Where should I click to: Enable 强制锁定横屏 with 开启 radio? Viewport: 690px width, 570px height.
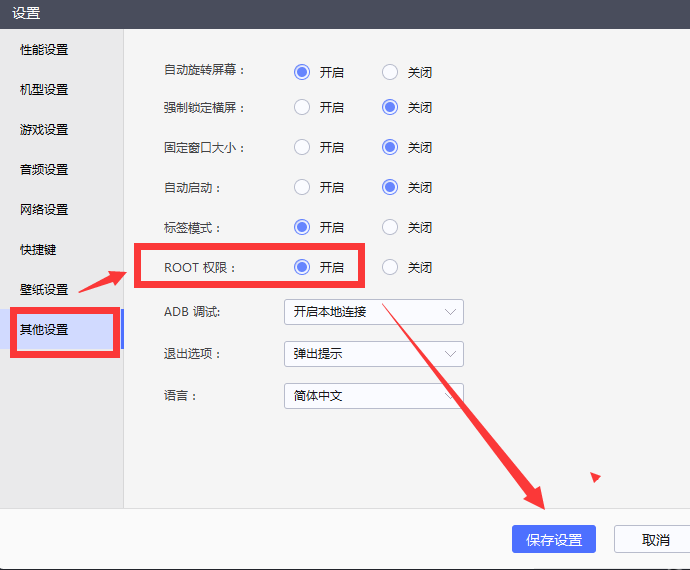click(x=302, y=107)
